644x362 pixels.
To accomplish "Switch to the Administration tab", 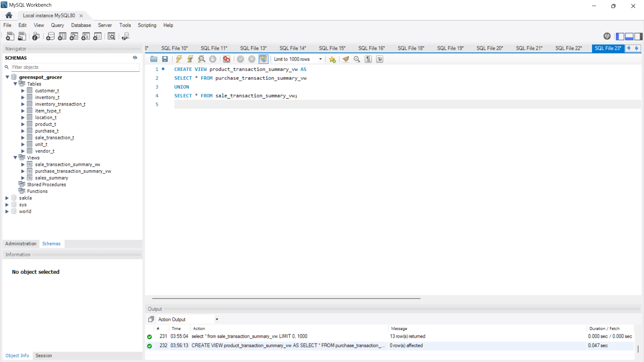I will point(21,244).
